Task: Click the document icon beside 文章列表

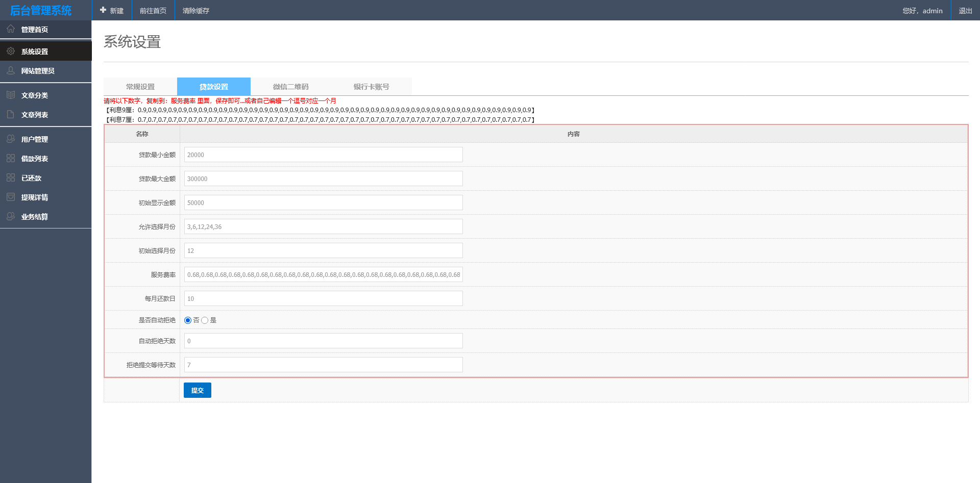Action: [x=11, y=114]
